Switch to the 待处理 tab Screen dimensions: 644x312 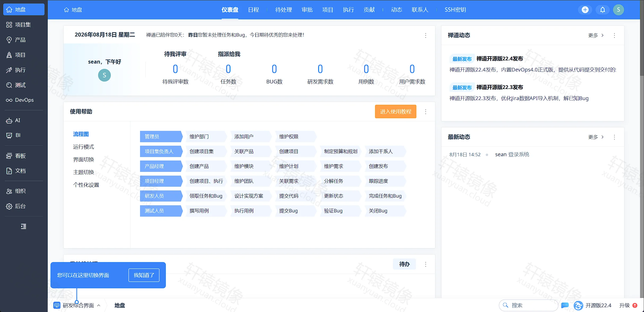pos(283,10)
